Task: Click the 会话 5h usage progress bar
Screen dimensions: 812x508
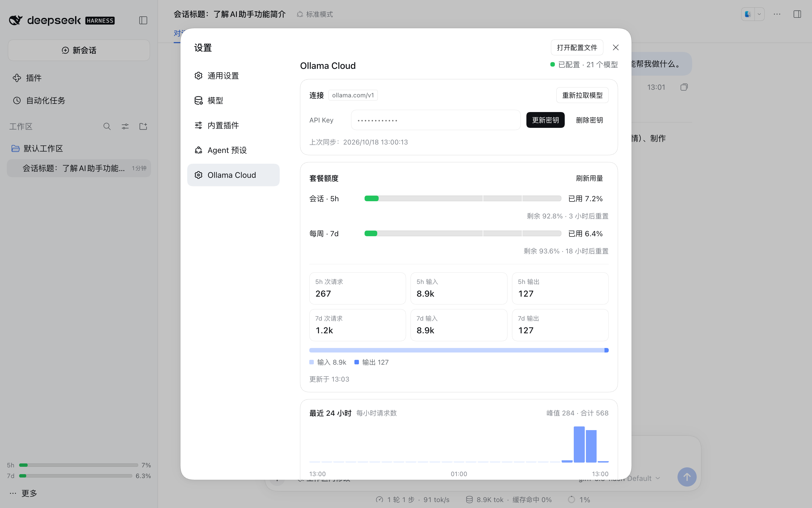Action: (463, 199)
